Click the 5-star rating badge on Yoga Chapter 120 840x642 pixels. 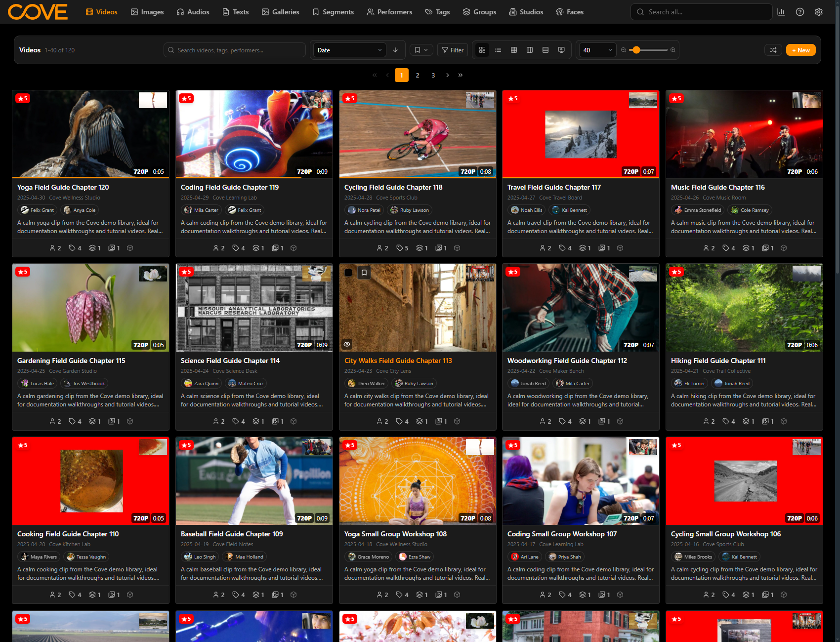(x=23, y=98)
